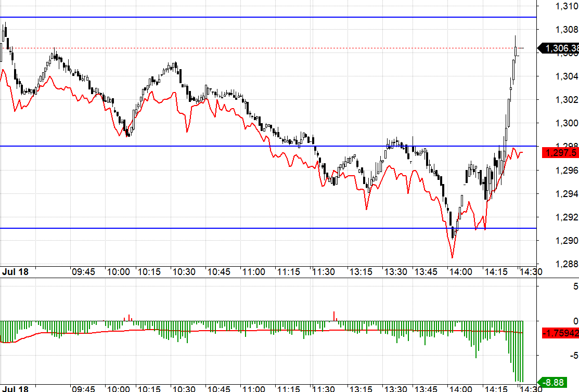Click the -5 label on indicator scale

(x=572, y=356)
